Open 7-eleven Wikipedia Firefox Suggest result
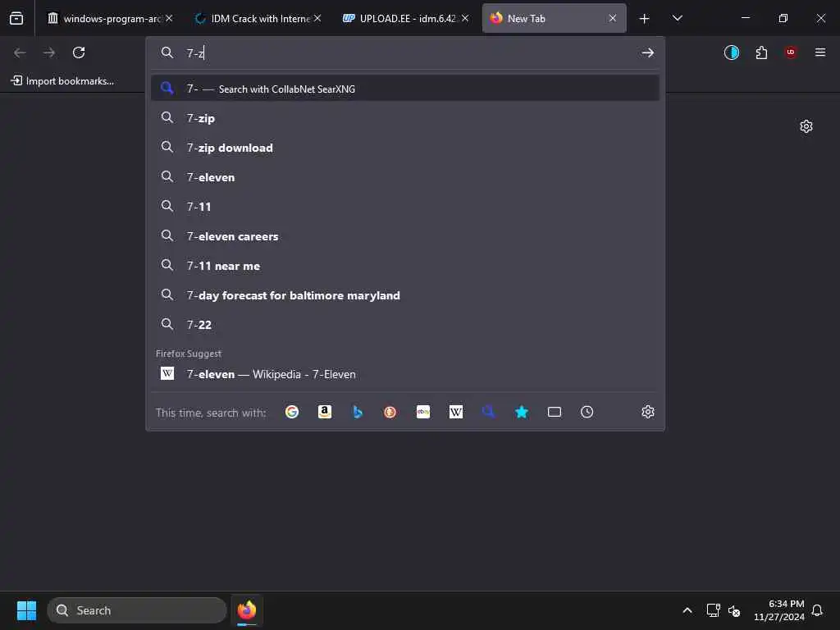Image resolution: width=840 pixels, height=630 pixels. [x=405, y=374]
